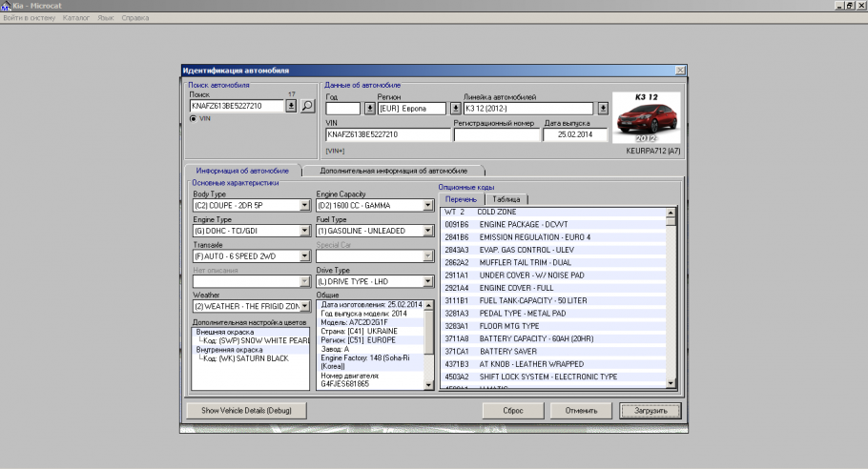The width and height of the screenshot is (868, 469).
Task: Open the search history dropdown arrow
Action: coord(291,106)
